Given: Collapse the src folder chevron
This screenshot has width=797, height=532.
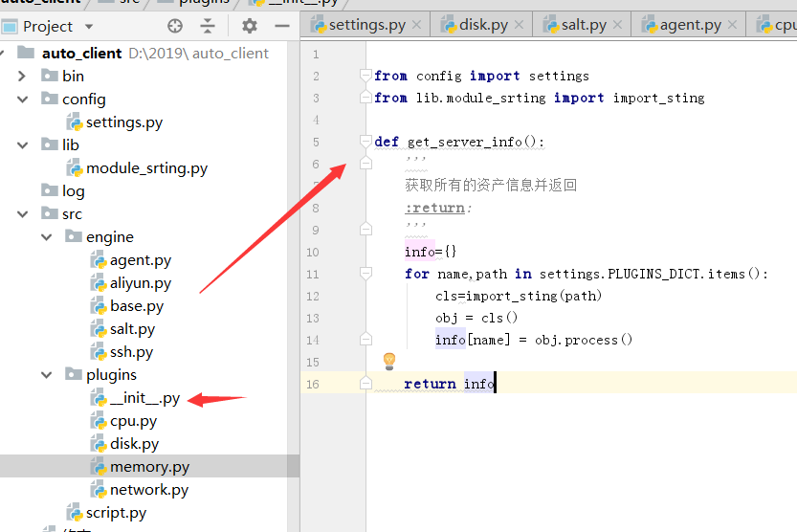Looking at the screenshot, I should coord(22,214).
